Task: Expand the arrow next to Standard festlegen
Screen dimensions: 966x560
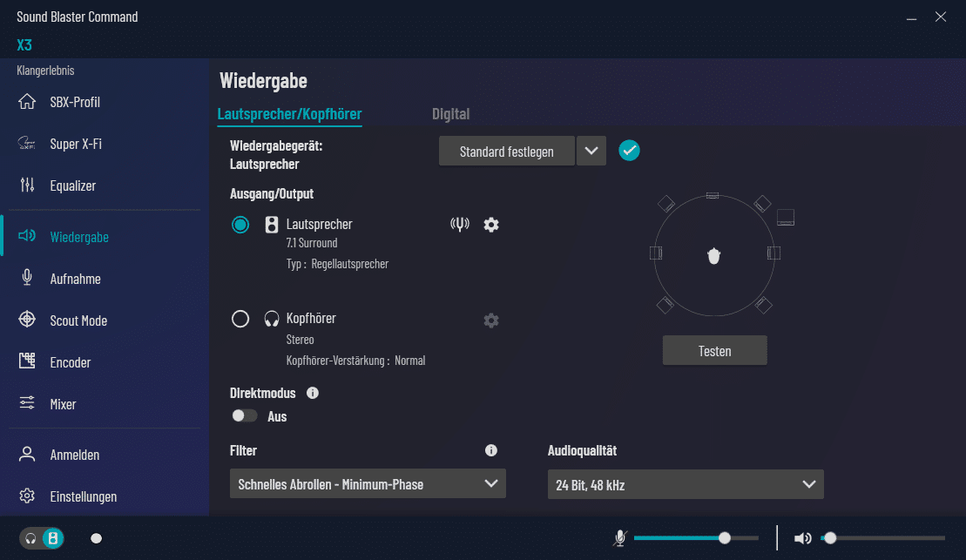Action: [591, 151]
